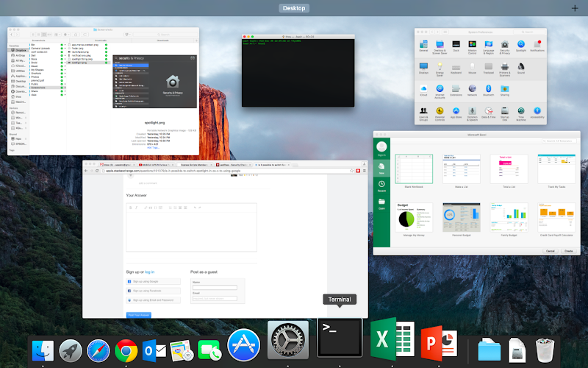Open Outlook icon in the Dock
Viewport: 588px width, 368px height.
[154, 351]
